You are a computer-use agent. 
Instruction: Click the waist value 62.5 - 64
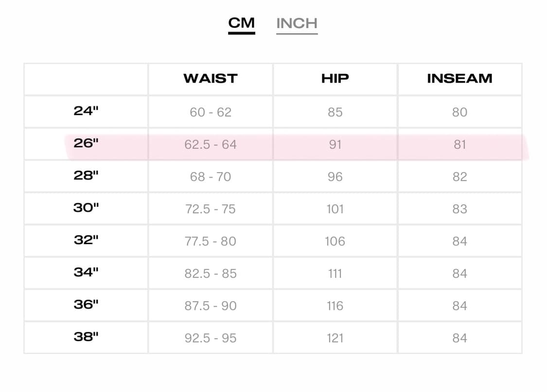click(211, 144)
